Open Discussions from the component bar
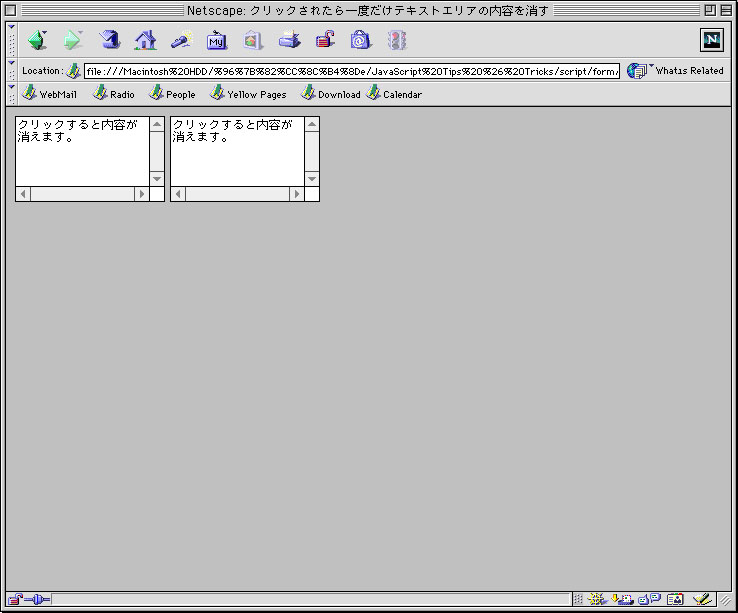 (650, 599)
